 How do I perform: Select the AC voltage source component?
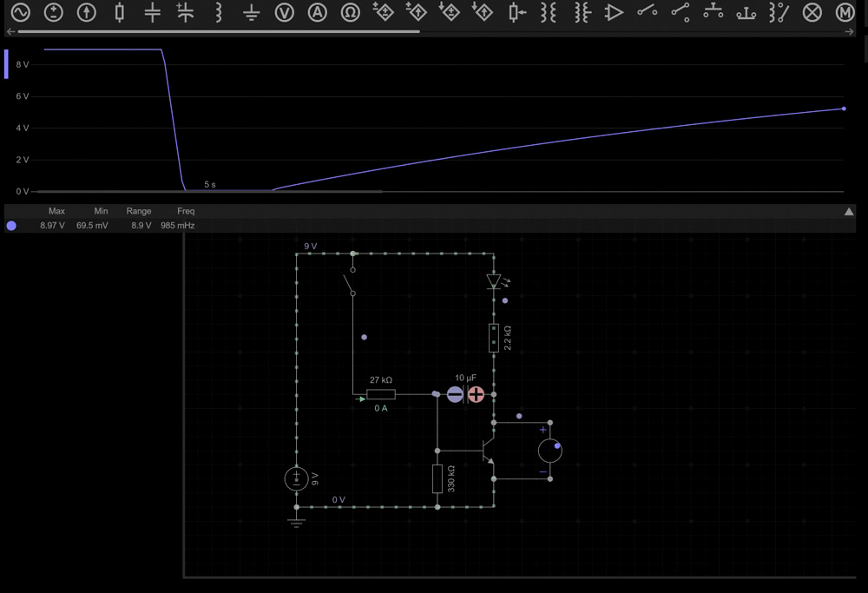pyautogui.click(x=20, y=12)
